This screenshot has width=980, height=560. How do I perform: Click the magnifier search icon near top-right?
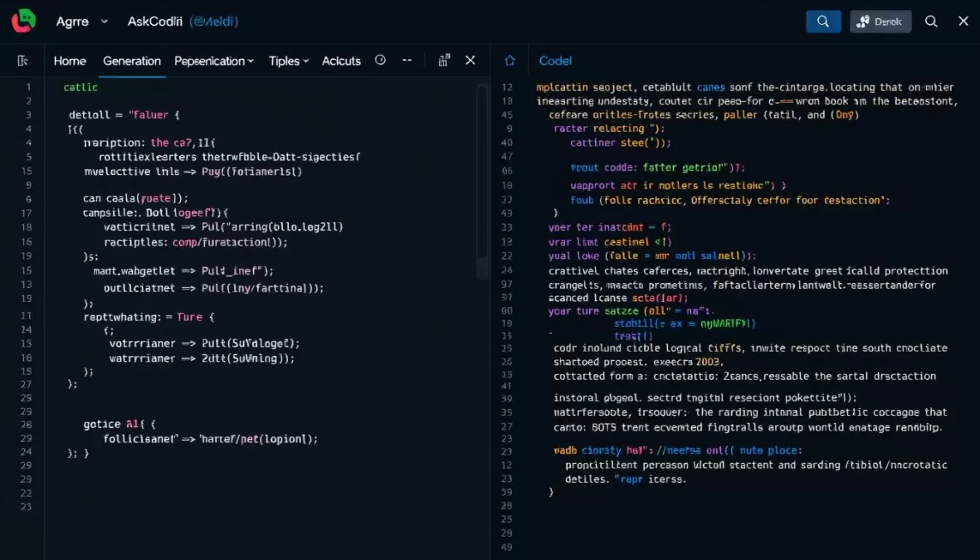pos(931,21)
